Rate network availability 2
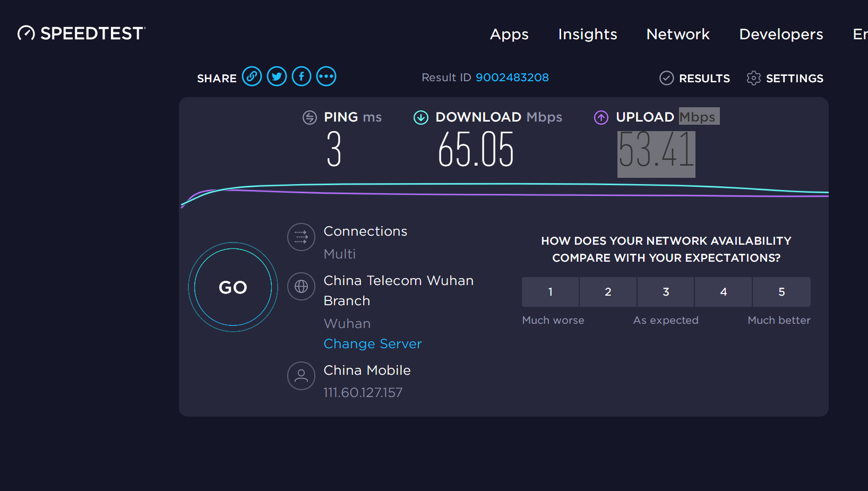 (608, 292)
